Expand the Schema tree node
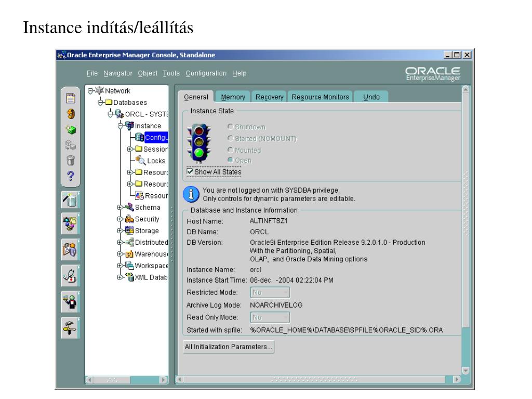Viewport: 532px width, 399px height. tap(120, 207)
